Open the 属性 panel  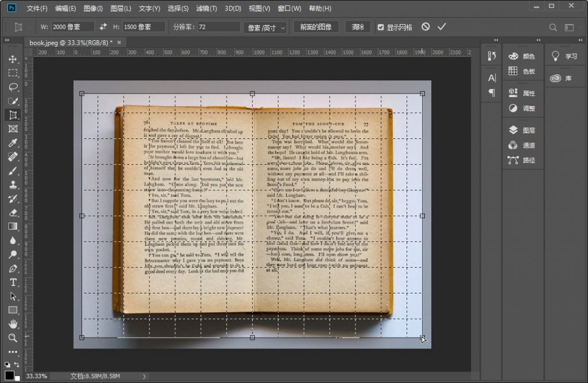point(522,93)
